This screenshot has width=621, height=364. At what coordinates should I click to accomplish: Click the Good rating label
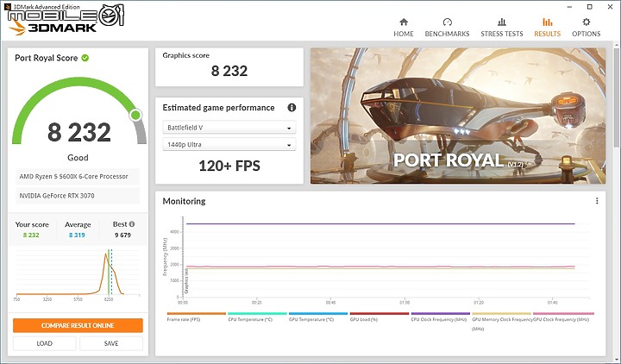78,158
